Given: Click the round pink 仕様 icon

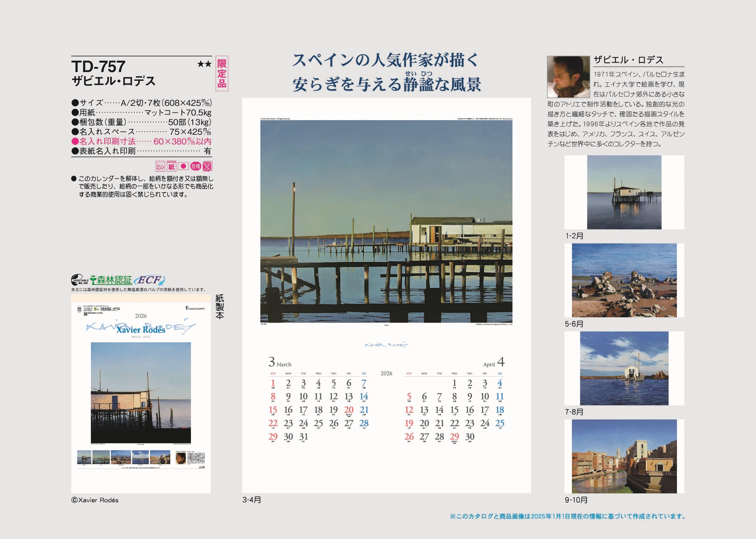Looking at the screenshot, I should [196, 166].
